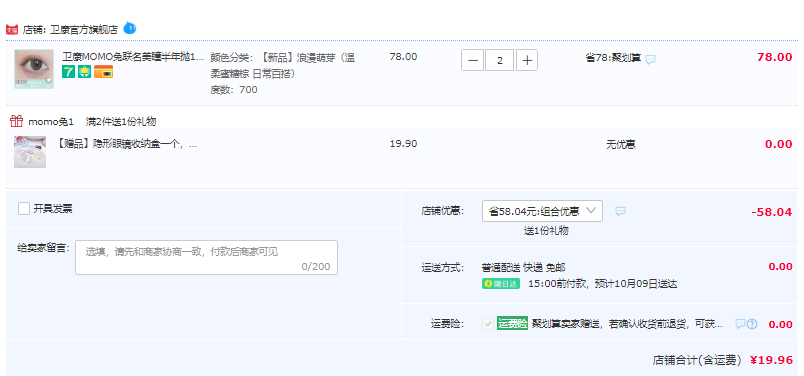Open the blue Wangwang chat icon beside the store name
Viewport: 804px width, 376px height.
(x=130, y=28)
